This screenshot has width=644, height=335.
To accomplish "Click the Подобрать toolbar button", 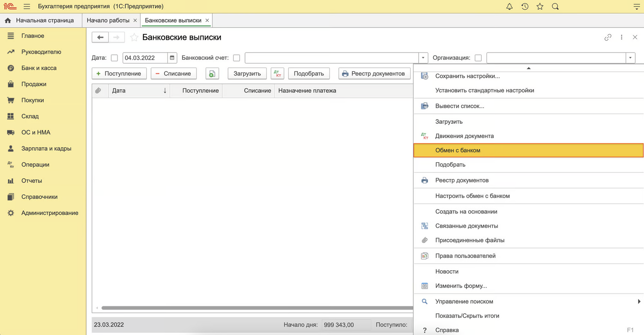I will pos(309,74).
